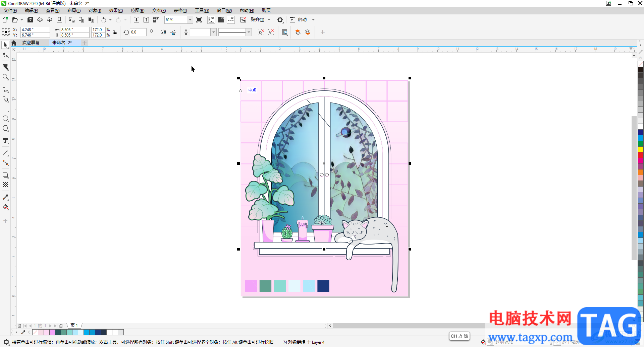The height and width of the screenshot is (347, 644).
Task: Mirror selection horizontally
Action: point(163,32)
